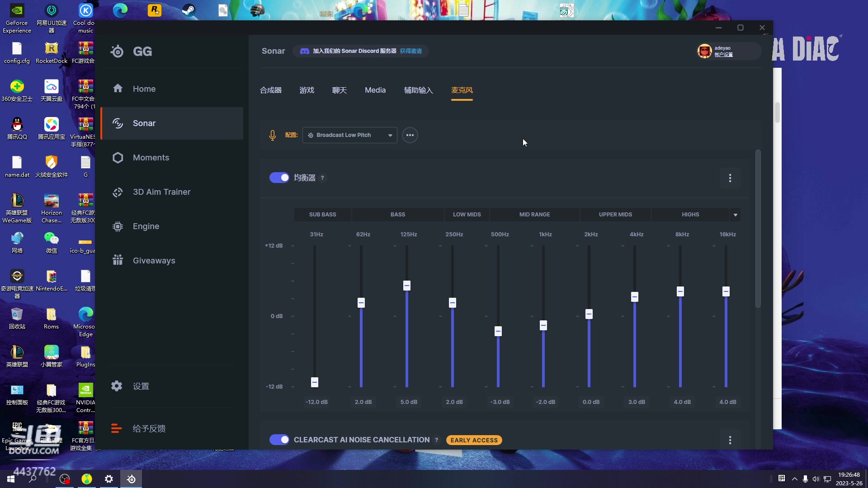Click the Sonar panel vertical scrollbar
Screen dimensions: 868x488
tap(758, 228)
